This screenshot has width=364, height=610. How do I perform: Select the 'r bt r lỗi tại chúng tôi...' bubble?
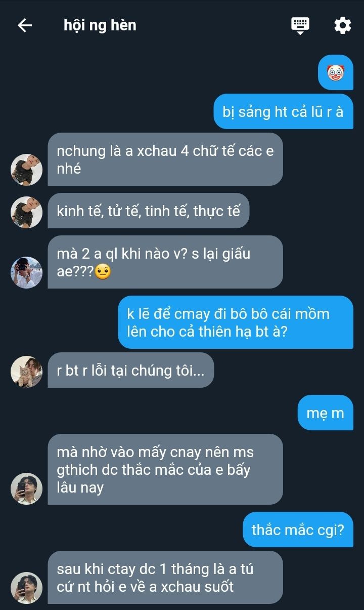tap(131, 370)
